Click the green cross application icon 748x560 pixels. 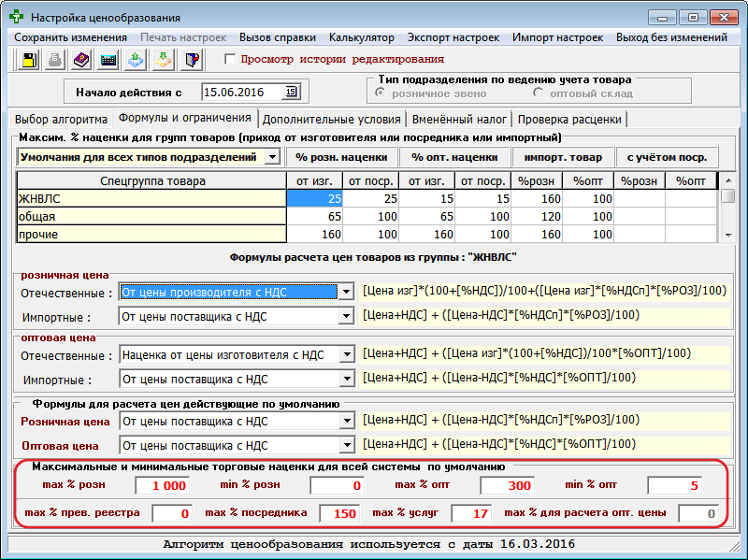[x=17, y=17]
